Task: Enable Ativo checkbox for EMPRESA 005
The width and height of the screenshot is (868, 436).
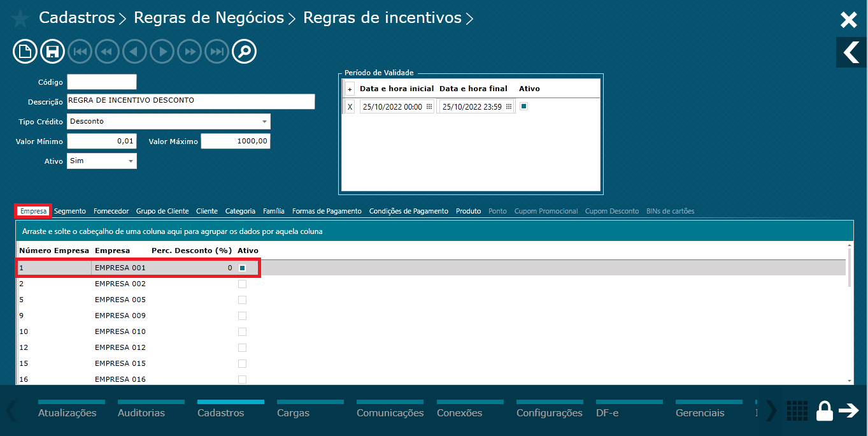Action: pyautogui.click(x=242, y=300)
